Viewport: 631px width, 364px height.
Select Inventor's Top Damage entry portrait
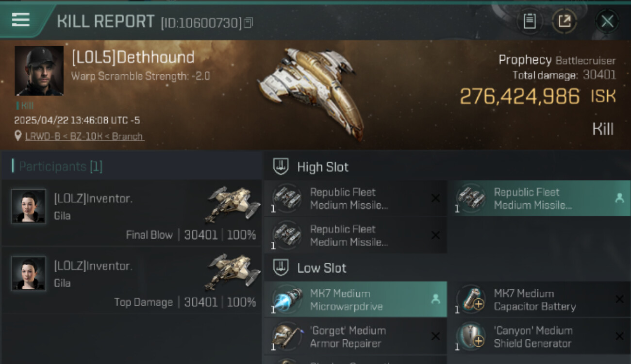click(x=29, y=273)
